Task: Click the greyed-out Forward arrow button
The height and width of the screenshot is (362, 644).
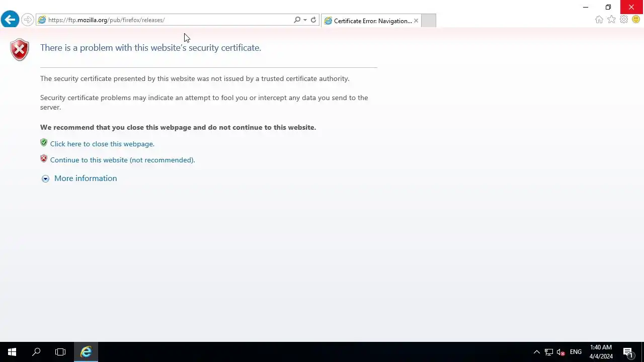Action: 28,20
